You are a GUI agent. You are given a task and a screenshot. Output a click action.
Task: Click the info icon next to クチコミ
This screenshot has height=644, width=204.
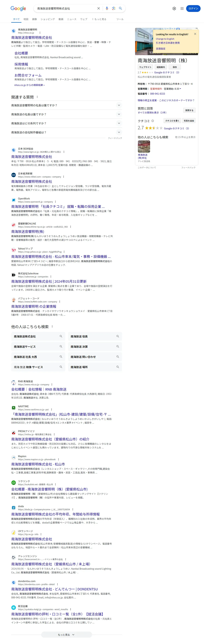click(152, 121)
